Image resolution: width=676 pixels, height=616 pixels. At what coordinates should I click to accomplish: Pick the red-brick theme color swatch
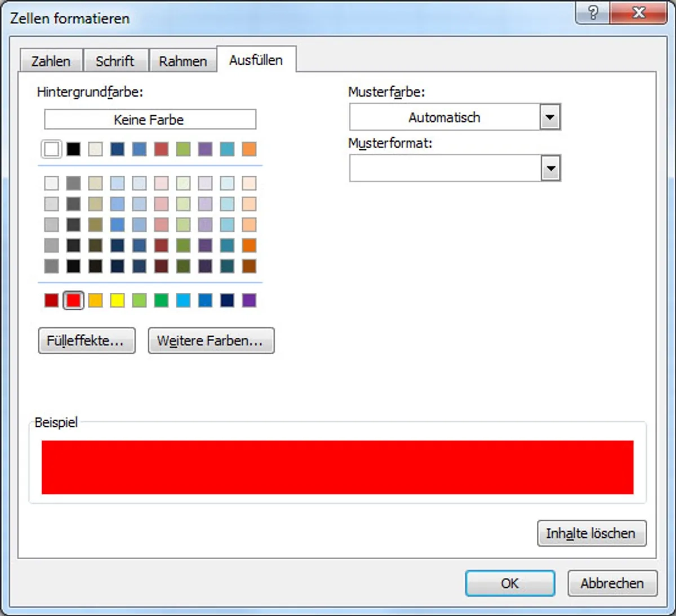click(161, 149)
